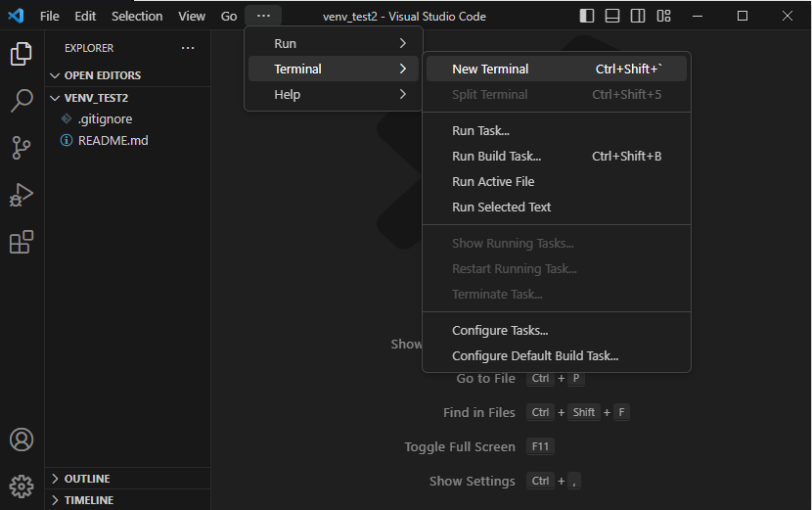Toggle primary side bar layout button

click(587, 16)
